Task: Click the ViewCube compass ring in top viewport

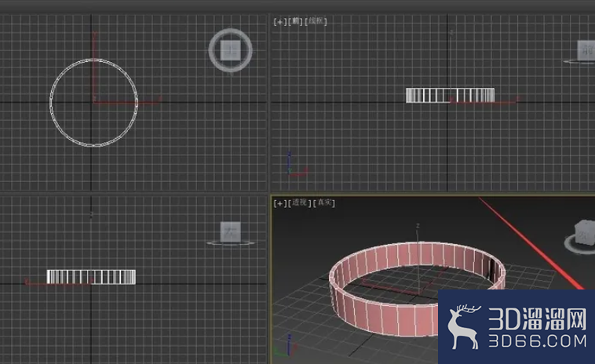Action: pyautogui.click(x=230, y=69)
